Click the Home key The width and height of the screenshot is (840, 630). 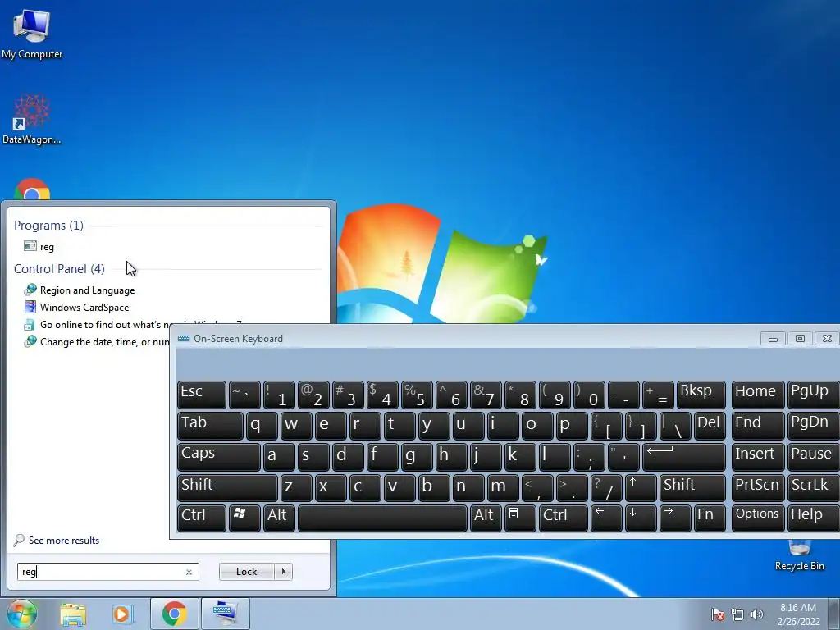click(x=757, y=395)
